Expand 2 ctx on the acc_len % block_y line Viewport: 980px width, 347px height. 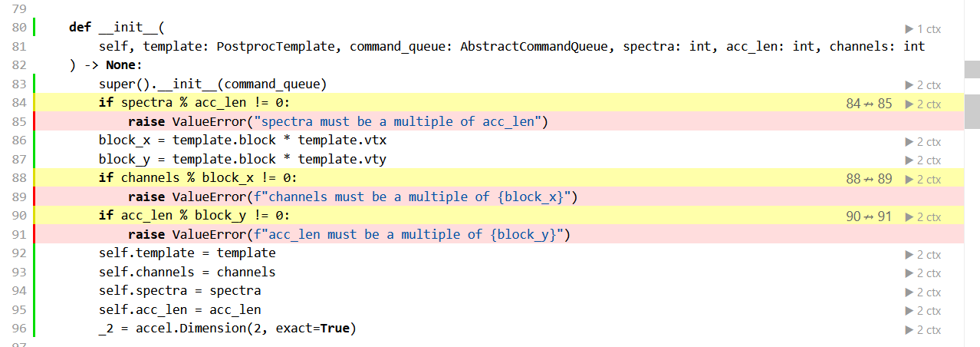pos(923,217)
